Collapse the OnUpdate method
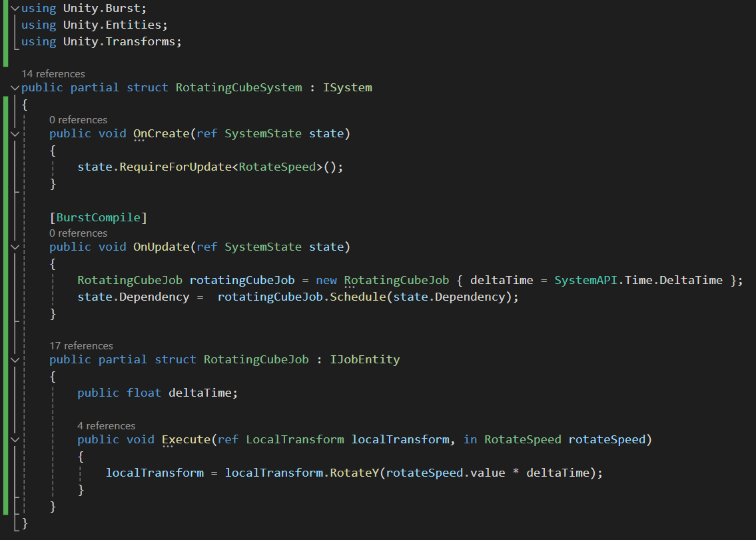This screenshot has width=756, height=540. click(x=15, y=247)
